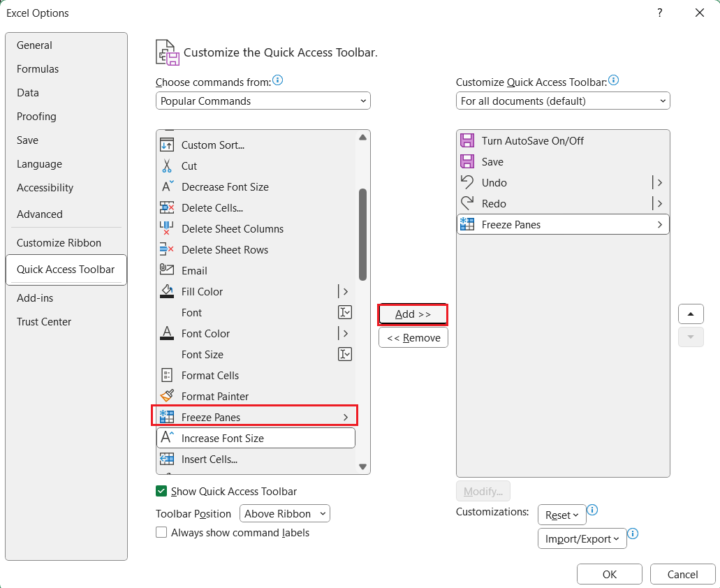Click the commands list scrollbar thumb
Image resolution: width=720 pixels, height=588 pixels.
pyautogui.click(x=362, y=234)
